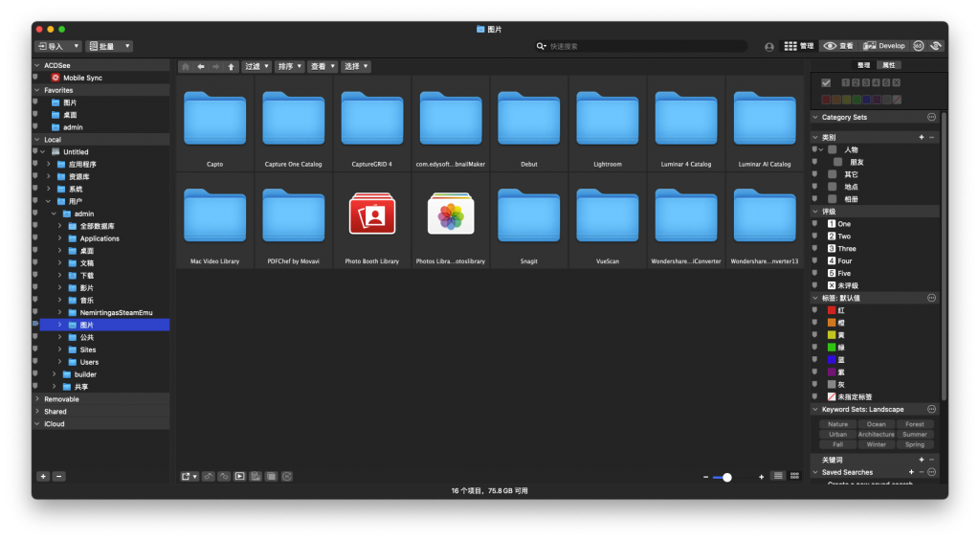Navigate forward with the right arrow
Viewport: 980px width, 541px height.
pyautogui.click(x=215, y=66)
